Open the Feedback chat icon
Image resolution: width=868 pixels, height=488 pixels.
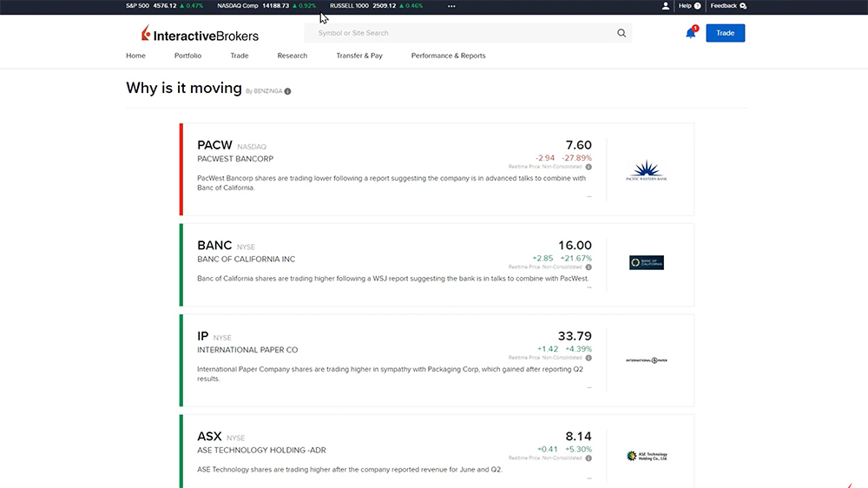[743, 6]
